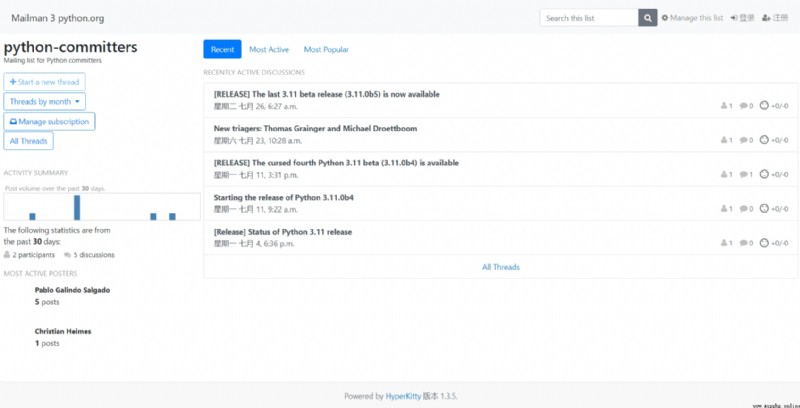
Task: Click the 5 posts count under Pablo
Action: click(x=47, y=302)
